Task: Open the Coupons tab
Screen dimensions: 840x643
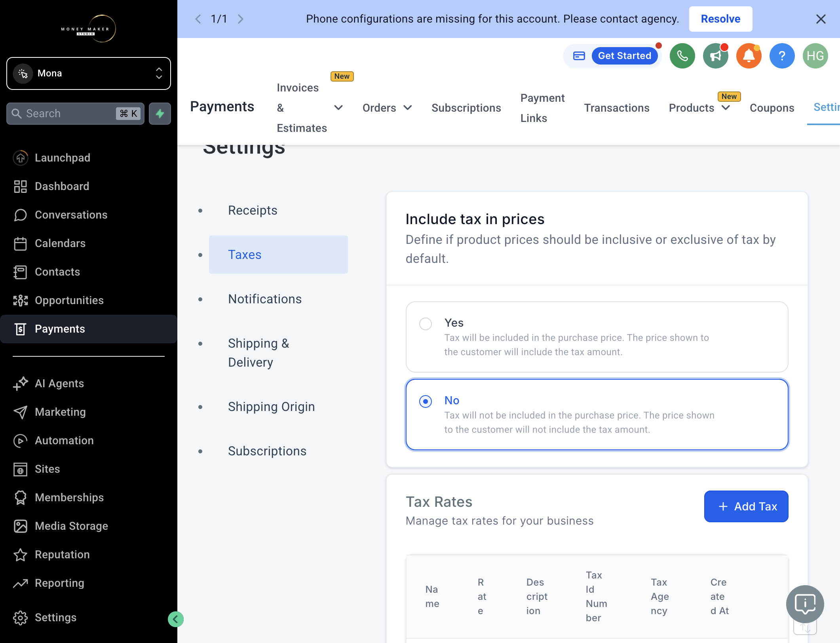Action: [x=772, y=108]
